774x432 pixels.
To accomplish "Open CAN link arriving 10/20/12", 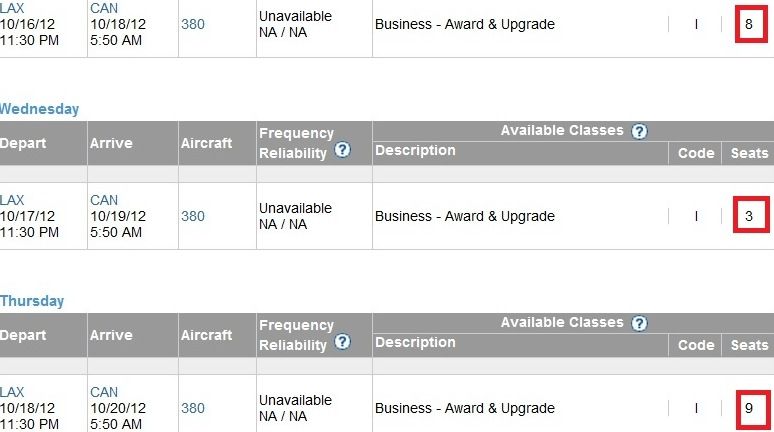I will 104,392.
